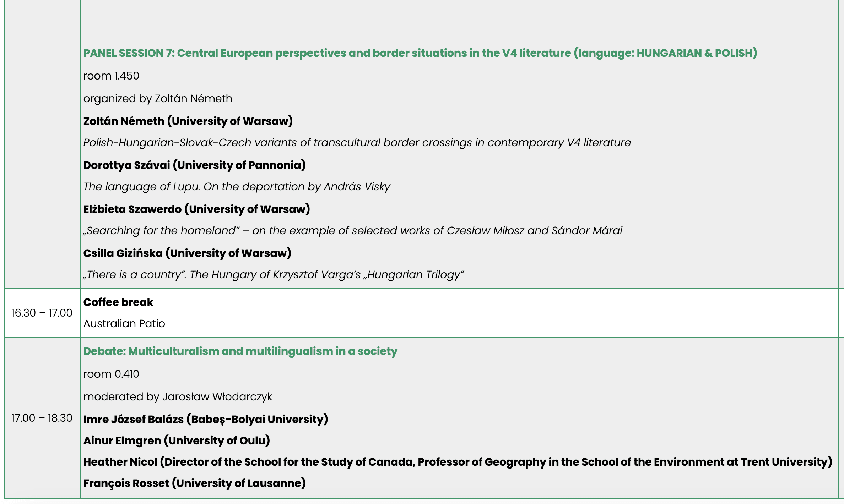This screenshot has height=504, width=844.
Task: Click 'The language of Lupu' talk title
Action: pyautogui.click(x=237, y=187)
